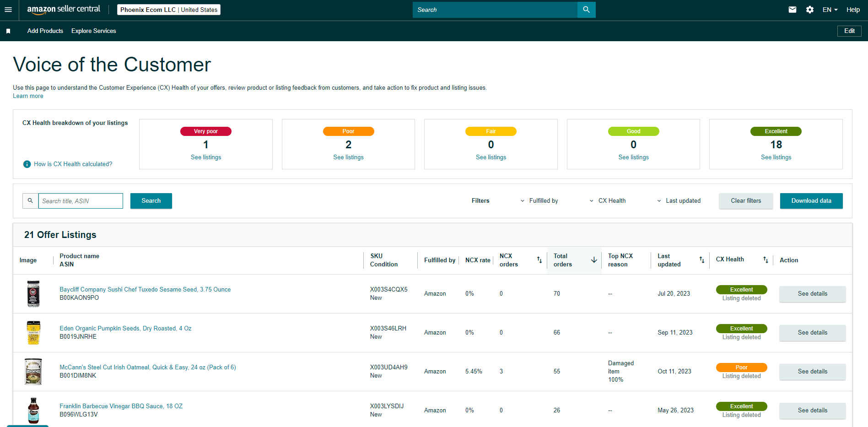Image resolution: width=868 pixels, height=427 pixels.
Task: See listings under Very poor
Action: coord(206,157)
